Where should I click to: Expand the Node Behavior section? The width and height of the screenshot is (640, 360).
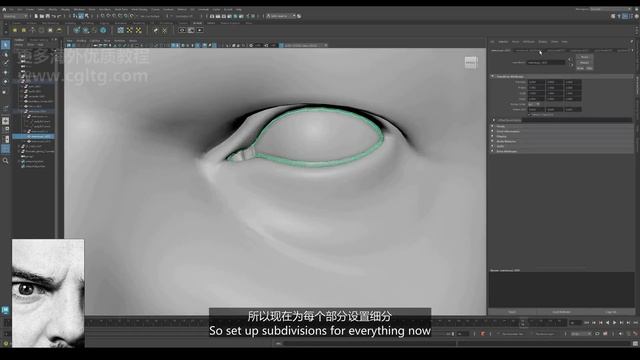(493, 141)
